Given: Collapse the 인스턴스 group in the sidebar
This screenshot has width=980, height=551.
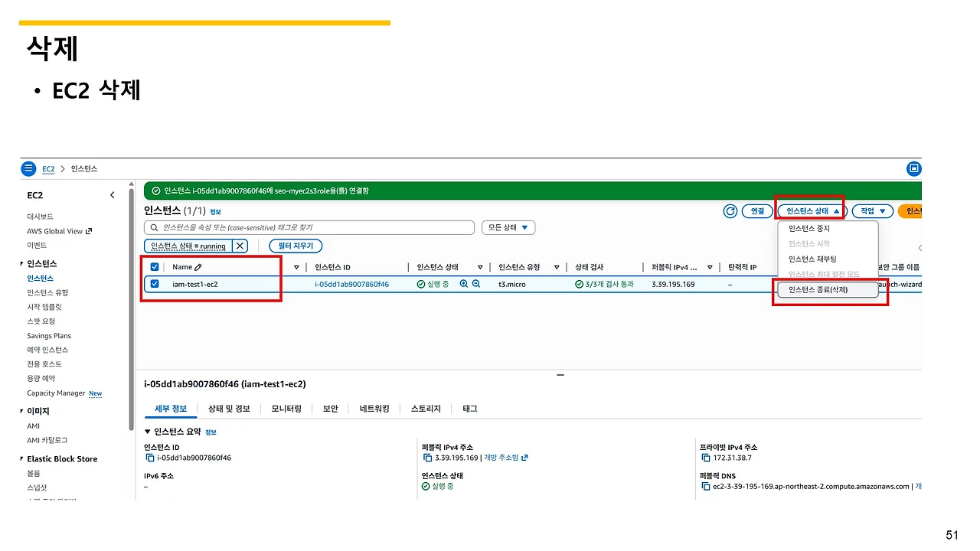Looking at the screenshot, I should point(21,264).
